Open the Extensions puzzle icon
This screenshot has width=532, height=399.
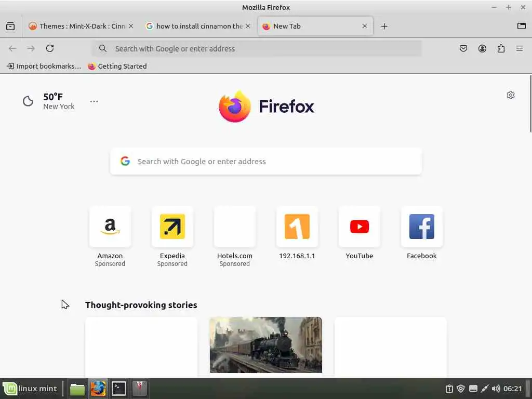tap(501, 48)
